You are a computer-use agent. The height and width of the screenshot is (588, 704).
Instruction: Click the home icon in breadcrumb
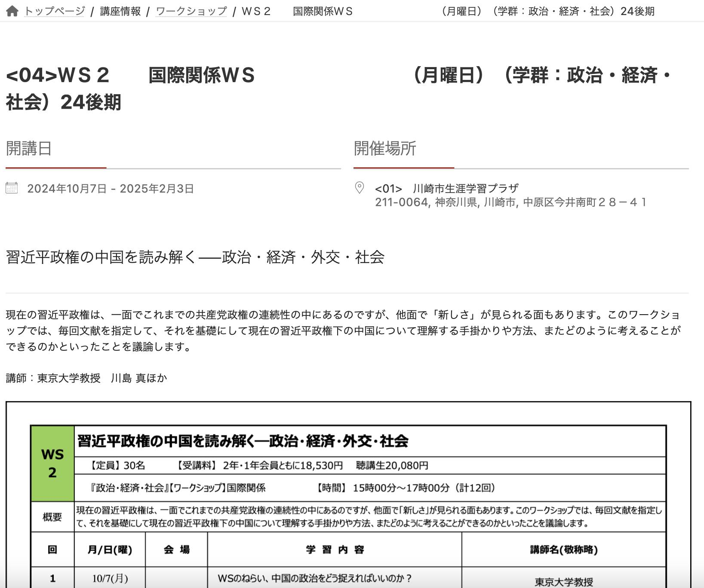12,11
